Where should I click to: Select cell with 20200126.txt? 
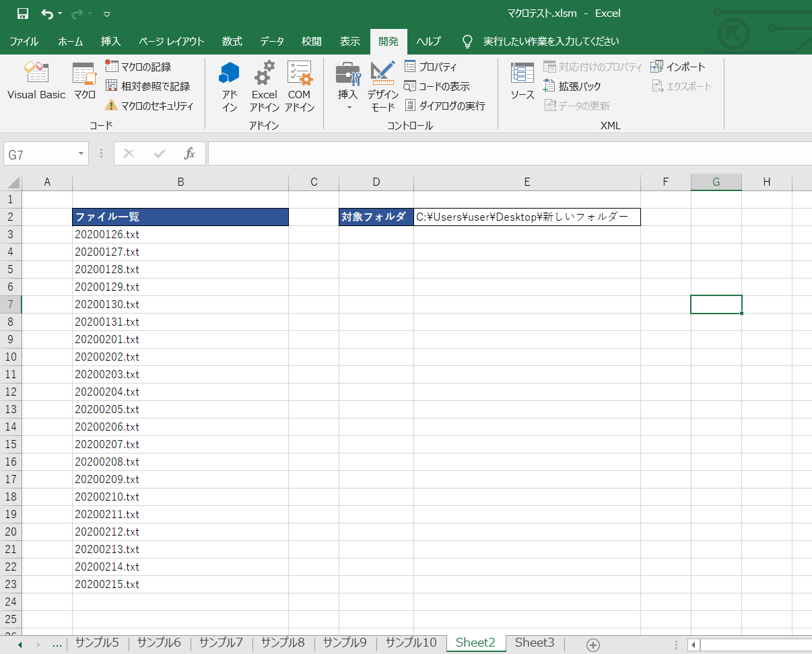click(180, 234)
